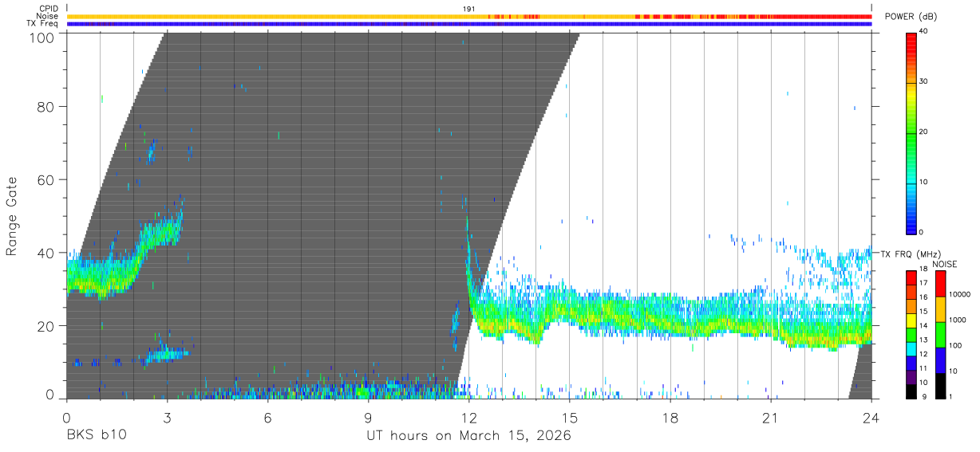Click the 'TX Freq' row label
This screenshot has width=980, height=452.
[43, 24]
